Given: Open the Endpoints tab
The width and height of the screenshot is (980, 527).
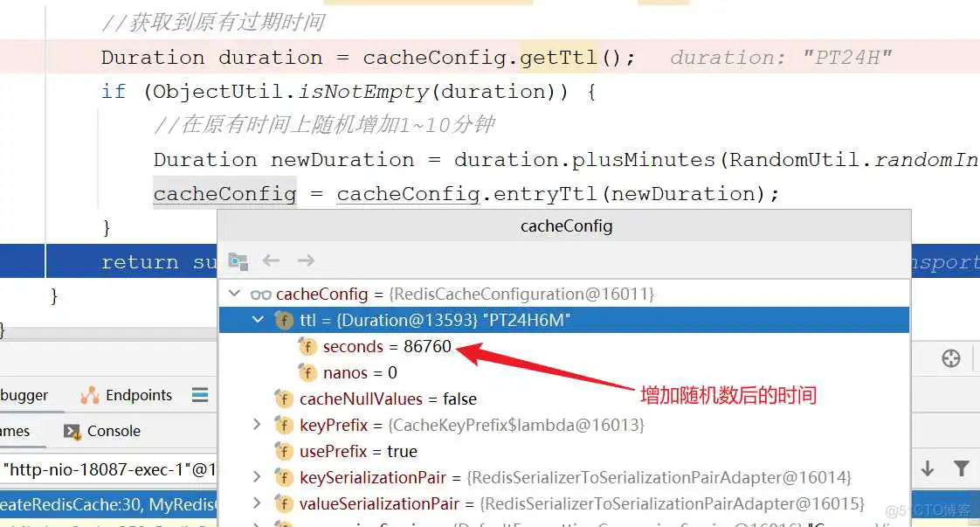Looking at the screenshot, I should tap(127, 395).
